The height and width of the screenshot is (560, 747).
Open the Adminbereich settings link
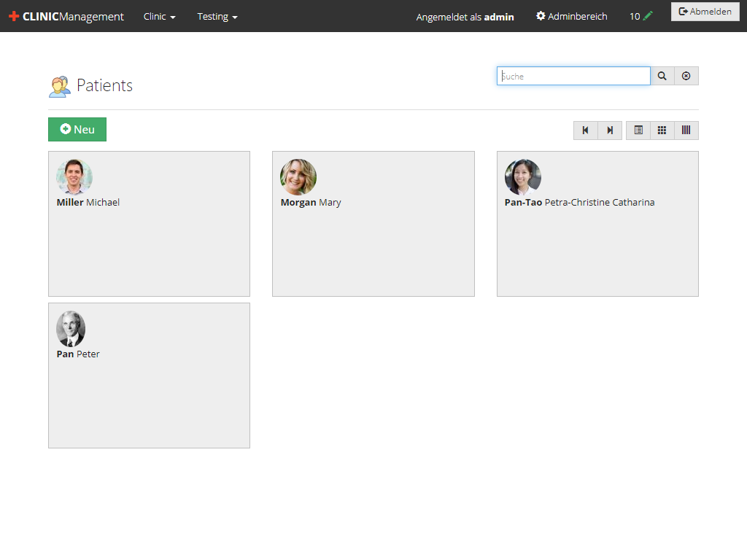coord(572,17)
